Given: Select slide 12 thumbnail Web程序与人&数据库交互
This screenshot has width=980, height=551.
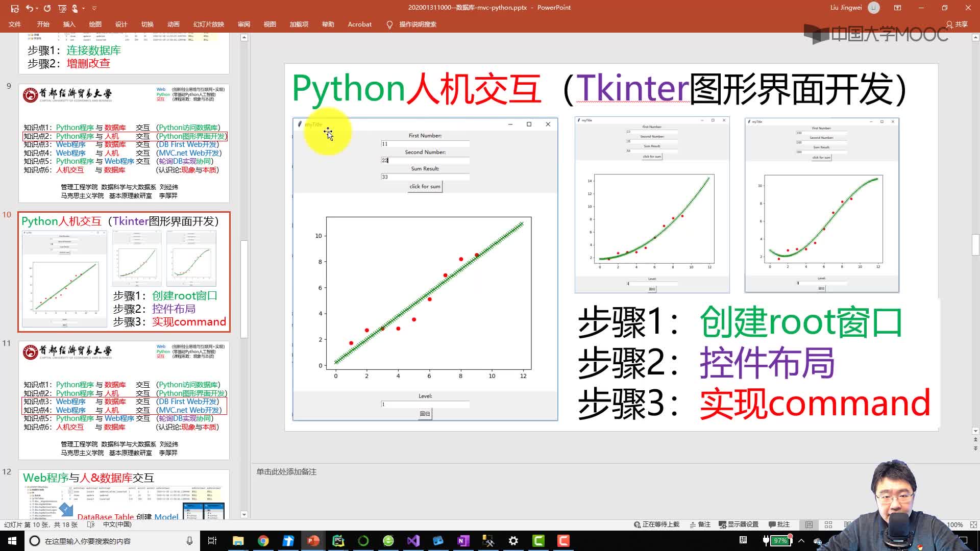Looking at the screenshot, I should point(124,494).
